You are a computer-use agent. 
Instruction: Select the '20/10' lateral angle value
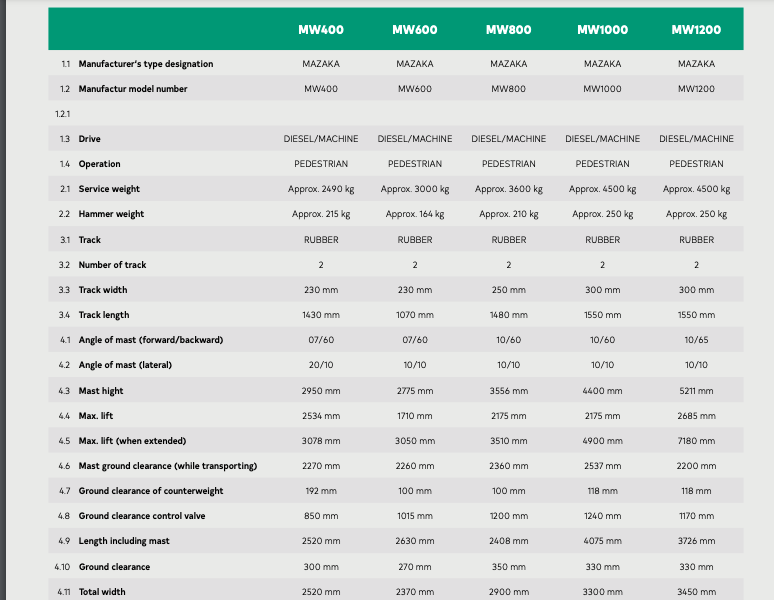click(321, 365)
